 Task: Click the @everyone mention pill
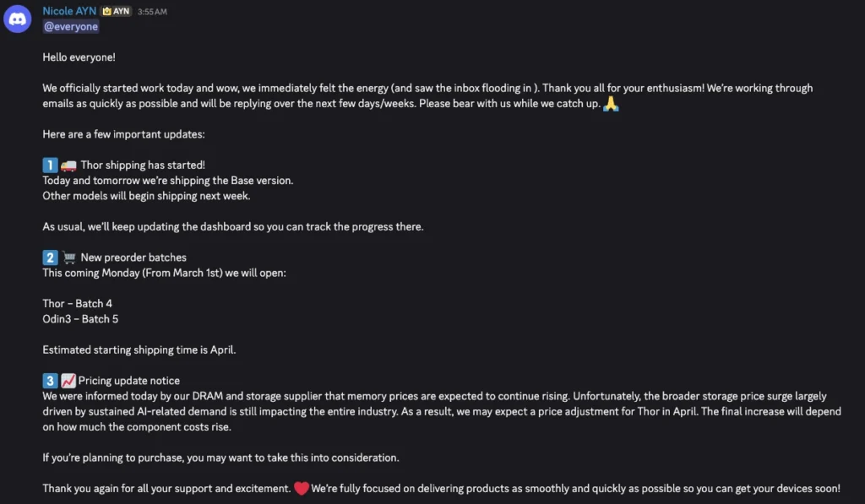(x=70, y=26)
